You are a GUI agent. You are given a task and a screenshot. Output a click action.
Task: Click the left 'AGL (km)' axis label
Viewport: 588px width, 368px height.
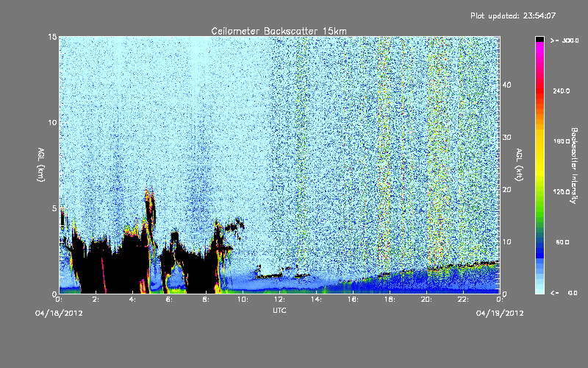[41, 164]
